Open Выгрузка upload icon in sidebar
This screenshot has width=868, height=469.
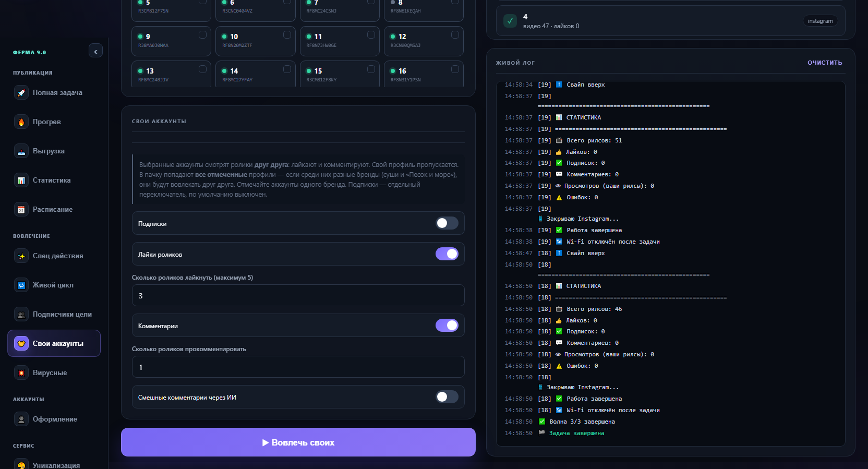coord(21,151)
